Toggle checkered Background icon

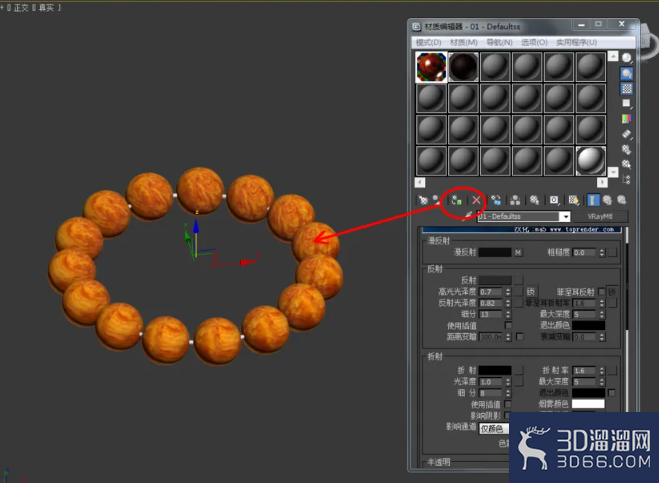coord(627,89)
